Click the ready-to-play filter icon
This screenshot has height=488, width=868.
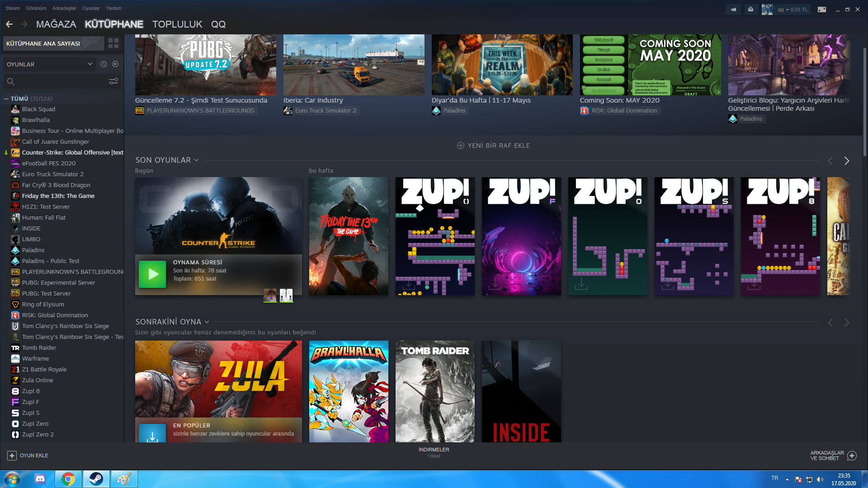tap(115, 64)
